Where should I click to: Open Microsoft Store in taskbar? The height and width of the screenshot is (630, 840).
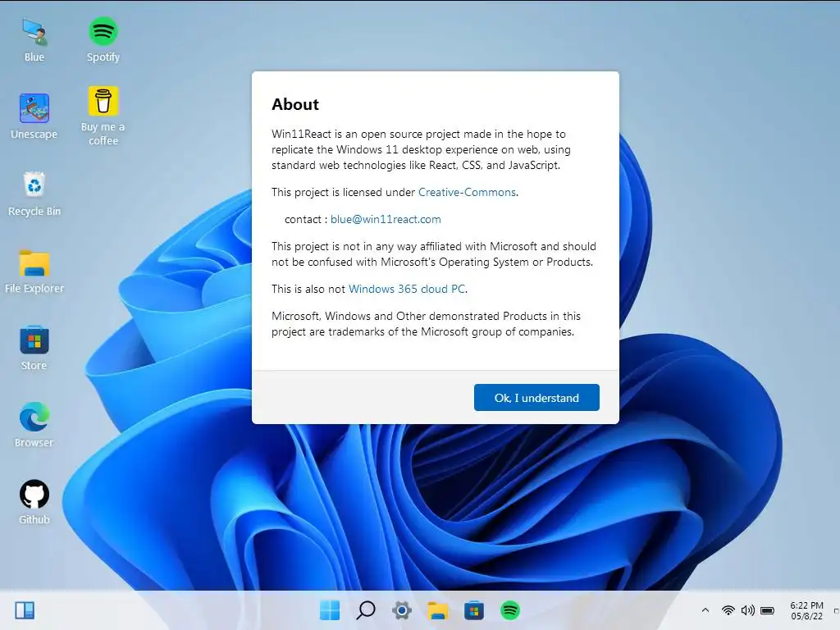[x=473, y=610]
